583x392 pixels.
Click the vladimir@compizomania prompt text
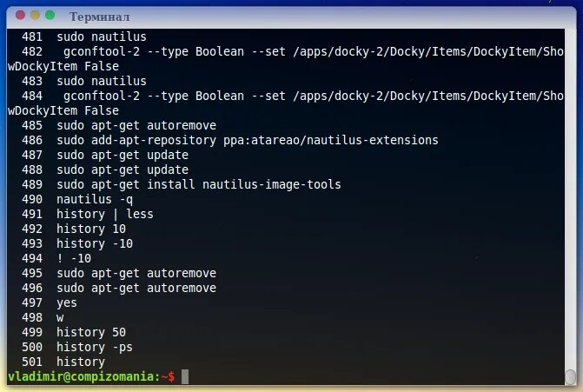[91, 376]
